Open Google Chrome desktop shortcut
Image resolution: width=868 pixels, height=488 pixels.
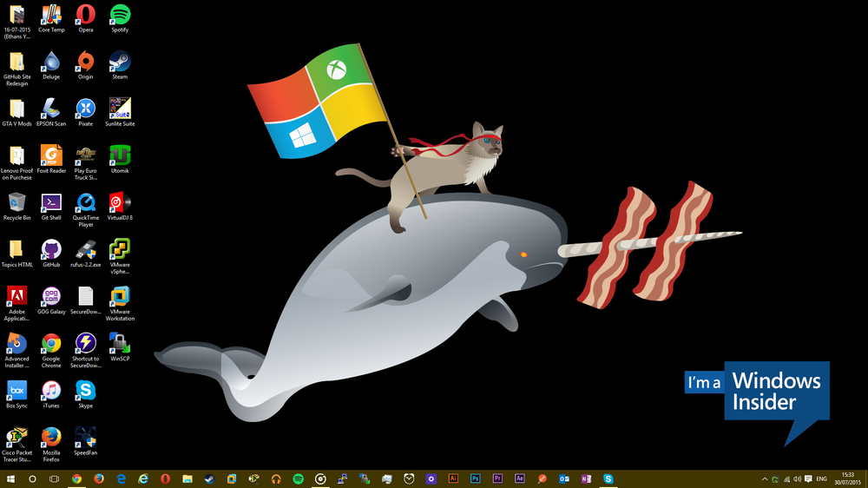pos(51,351)
